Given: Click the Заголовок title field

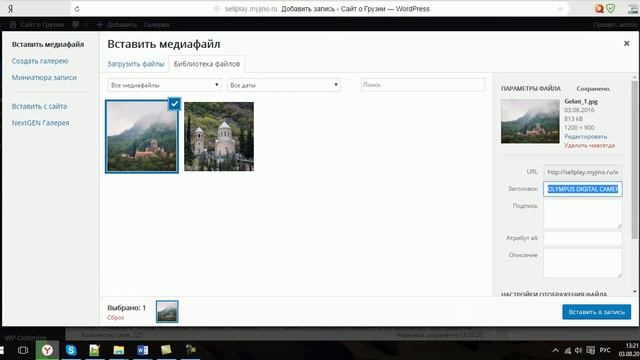Looking at the screenshot, I should 582,189.
